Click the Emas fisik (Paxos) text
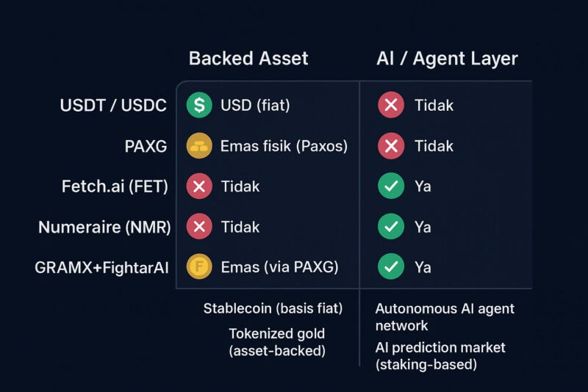 point(284,146)
